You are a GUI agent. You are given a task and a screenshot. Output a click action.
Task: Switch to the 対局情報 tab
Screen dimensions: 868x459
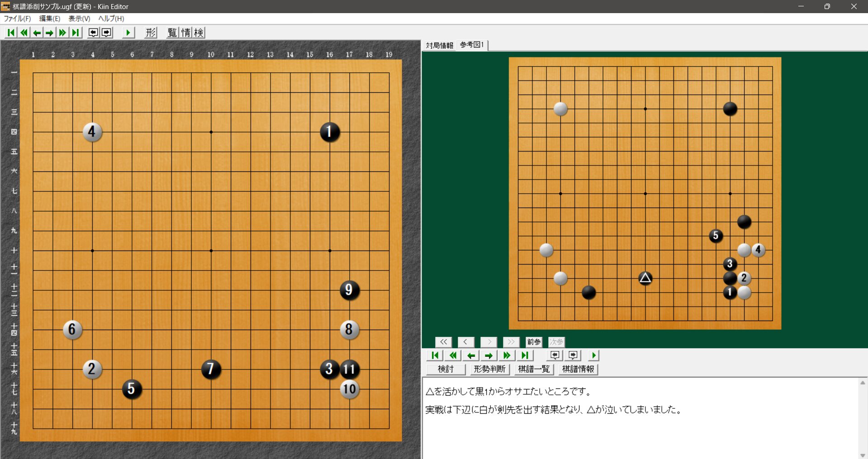point(439,45)
